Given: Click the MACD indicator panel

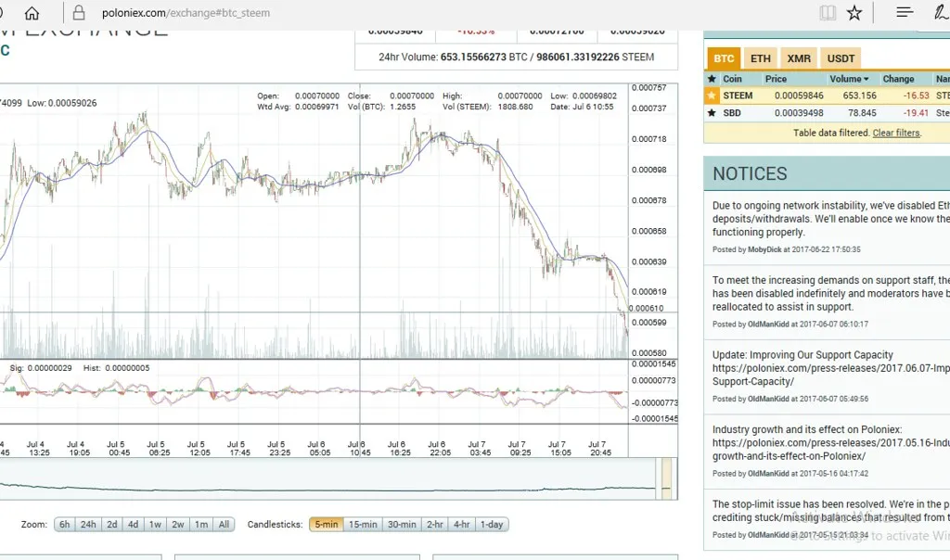Looking at the screenshot, I should pos(314,391).
